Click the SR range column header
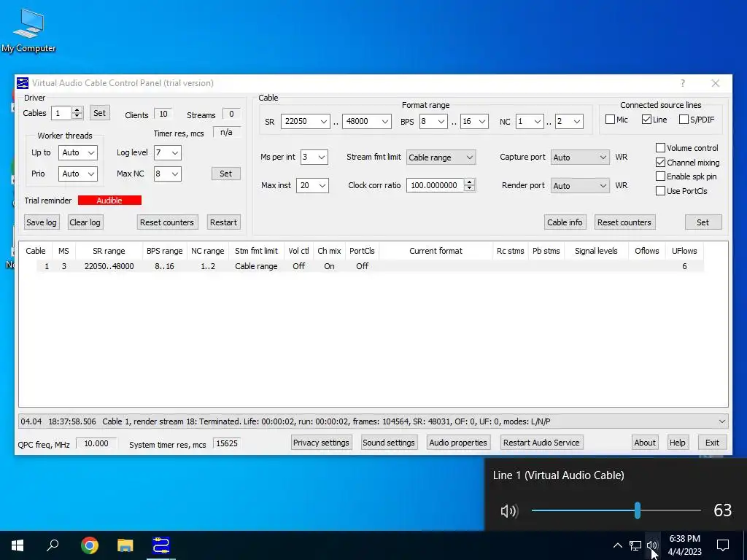Image resolution: width=747 pixels, height=560 pixels. pos(109,251)
